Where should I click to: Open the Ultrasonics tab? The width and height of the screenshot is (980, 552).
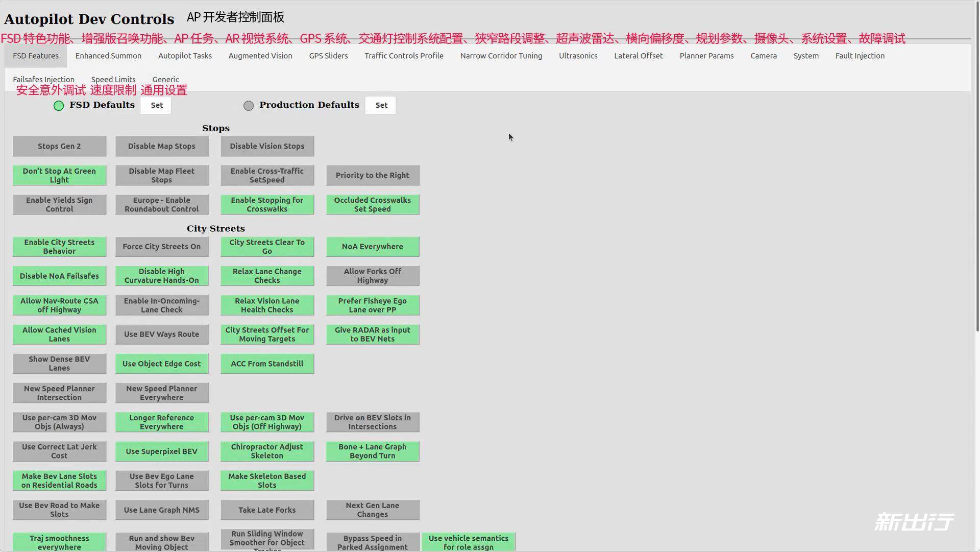[x=578, y=56]
